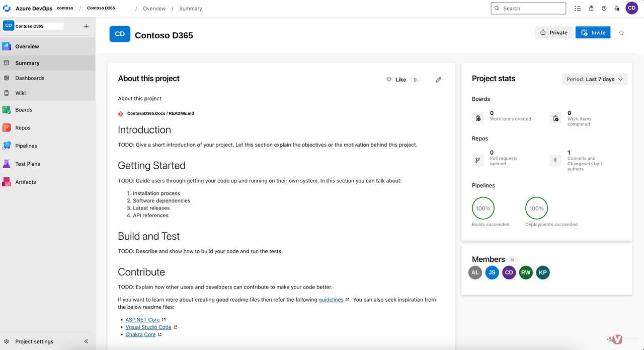644x350 pixels.
Task: Click the Overview breadcrumb
Action: click(x=154, y=9)
